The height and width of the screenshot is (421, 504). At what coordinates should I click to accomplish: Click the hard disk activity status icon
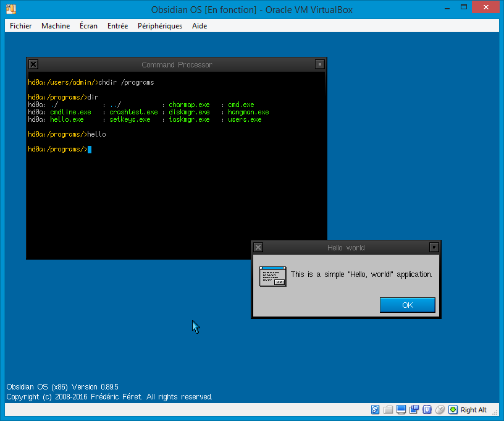(375, 409)
